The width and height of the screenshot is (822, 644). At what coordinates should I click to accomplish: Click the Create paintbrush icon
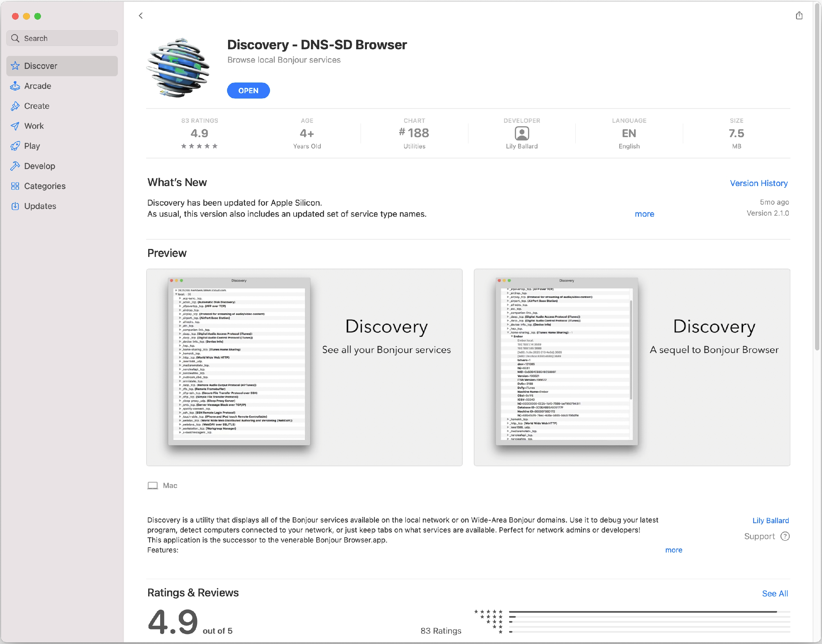pos(15,106)
